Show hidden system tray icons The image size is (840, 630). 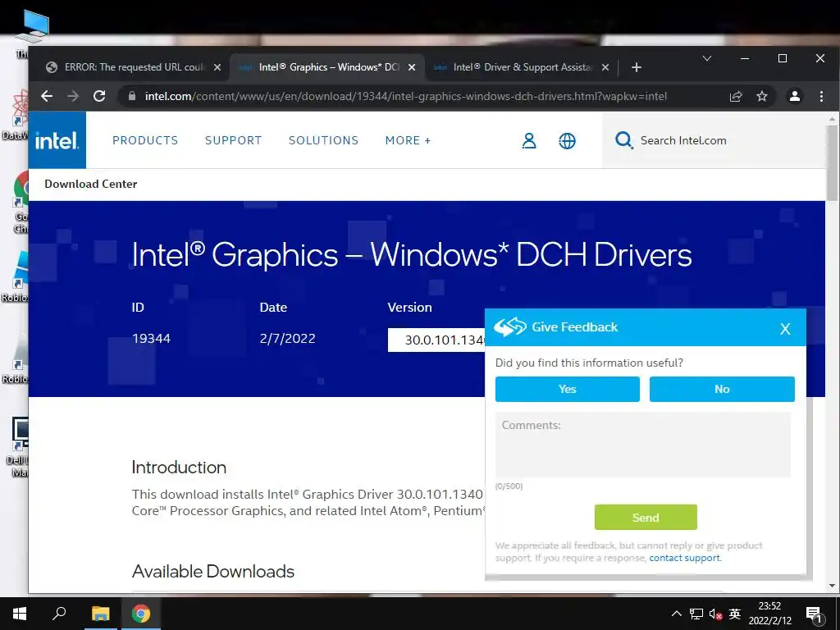click(x=677, y=614)
